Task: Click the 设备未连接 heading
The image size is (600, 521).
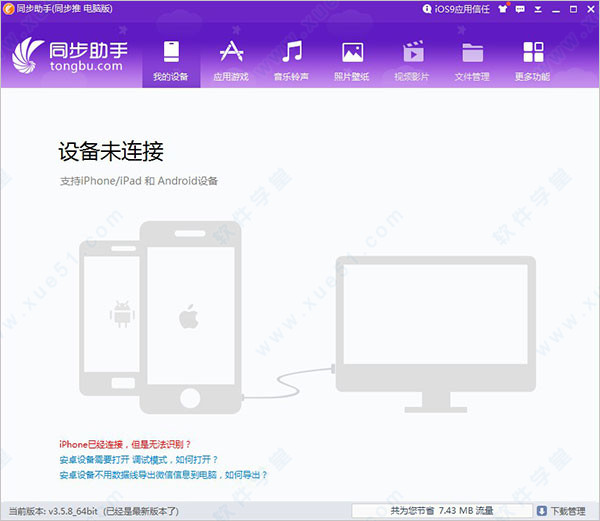Action: (111, 151)
